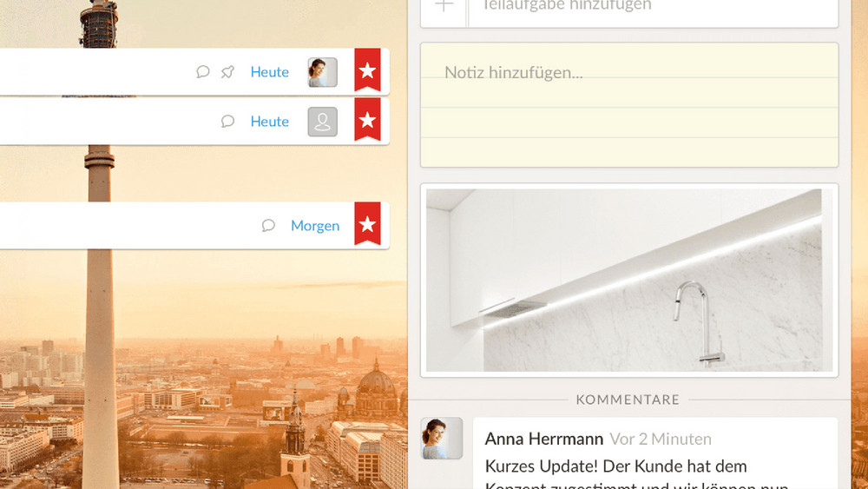
Task: Unstar the task with the empty assignee placeholder
Action: 367,120
